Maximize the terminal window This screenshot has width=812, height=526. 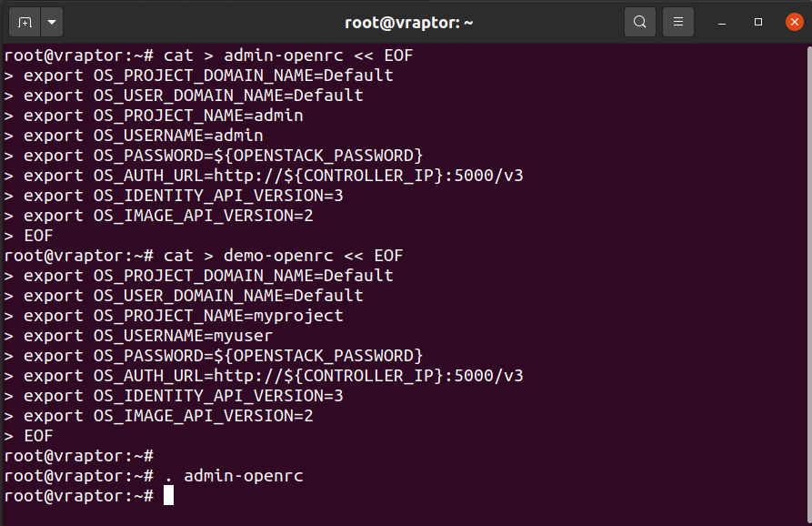point(758,22)
